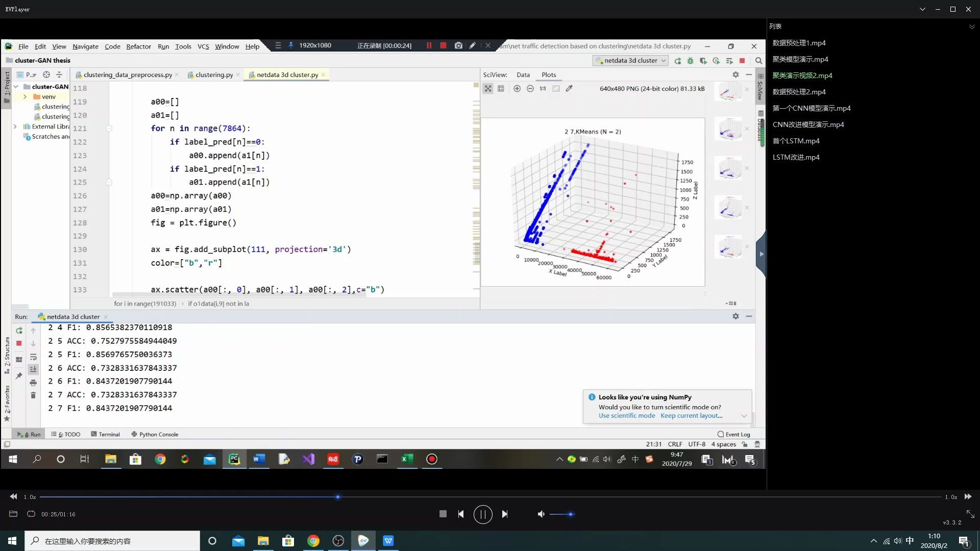Viewport: 980px width, 551px height.
Task: Click the Settings gear icon in SciView
Action: coord(735,74)
